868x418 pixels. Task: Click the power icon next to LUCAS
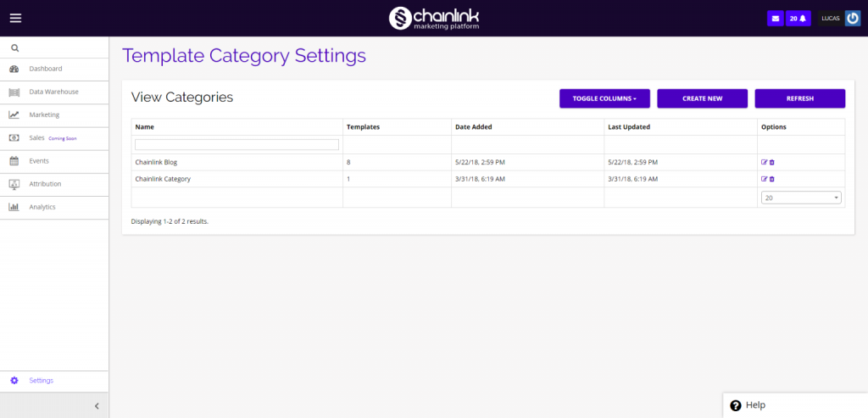coord(853,19)
